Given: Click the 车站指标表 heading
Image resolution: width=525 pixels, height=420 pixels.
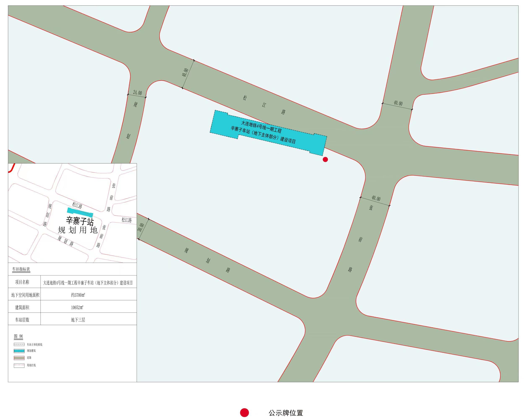Looking at the screenshot, I should pyautogui.click(x=21, y=269).
